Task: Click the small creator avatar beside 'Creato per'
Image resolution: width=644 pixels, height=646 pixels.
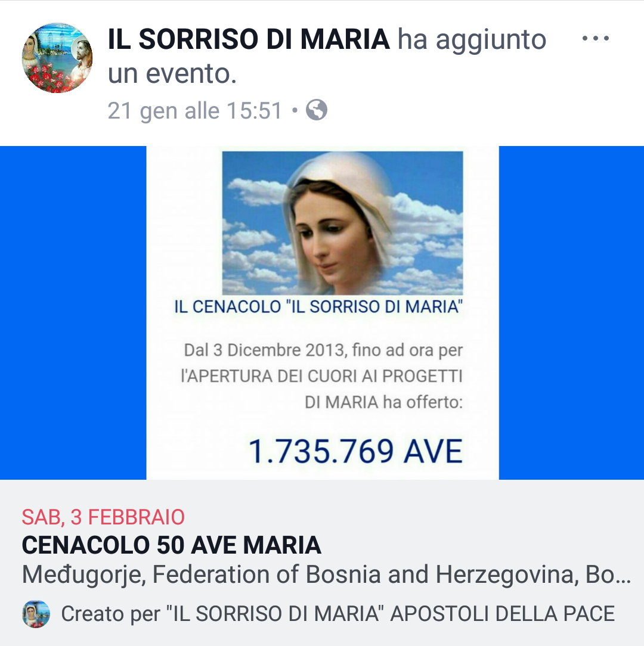Action: [36, 614]
